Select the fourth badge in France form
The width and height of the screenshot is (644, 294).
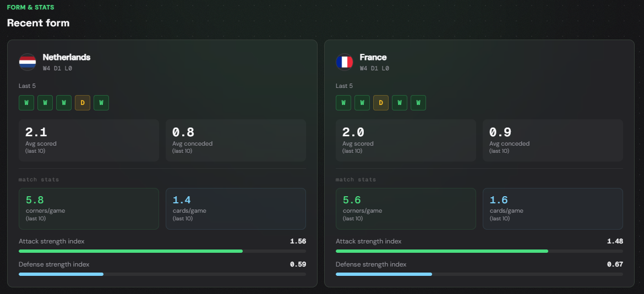[400, 103]
